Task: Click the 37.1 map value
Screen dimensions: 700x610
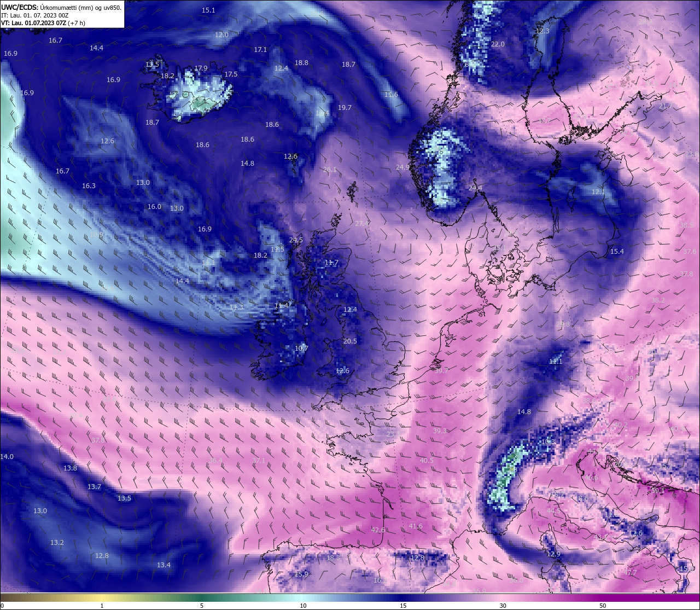Action: click(x=259, y=461)
